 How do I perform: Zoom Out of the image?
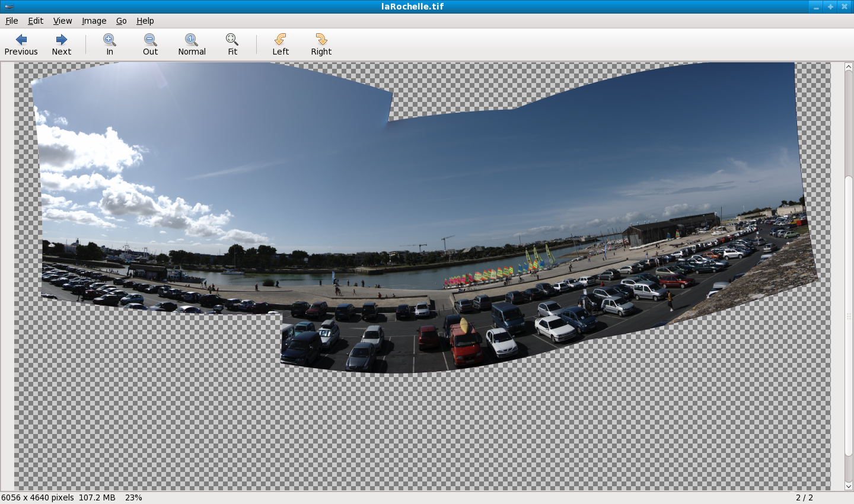pyautogui.click(x=151, y=44)
